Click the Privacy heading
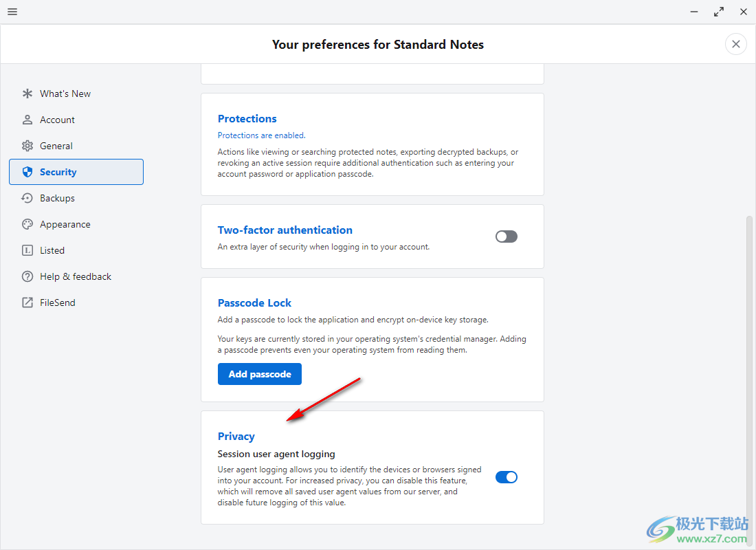 (236, 437)
